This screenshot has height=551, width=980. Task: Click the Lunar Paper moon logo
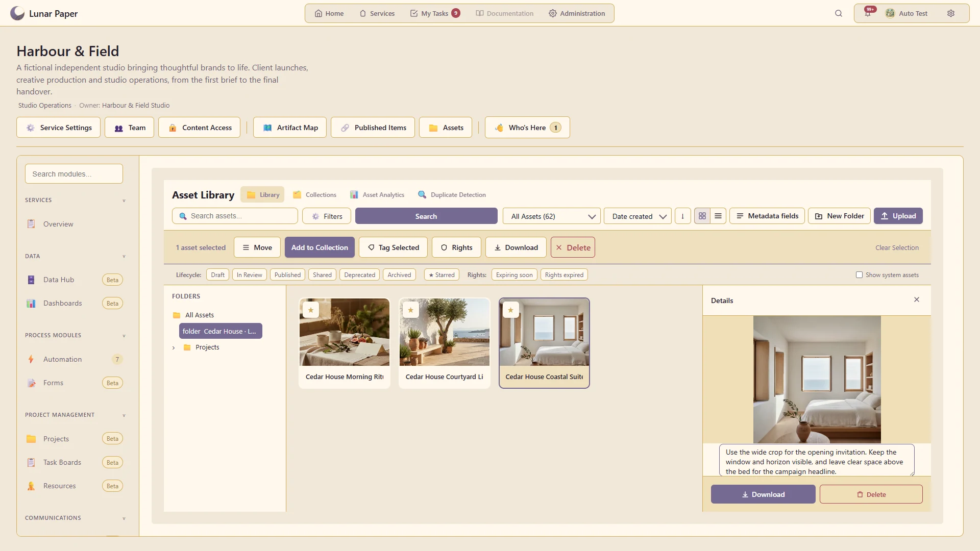point(17,13)
